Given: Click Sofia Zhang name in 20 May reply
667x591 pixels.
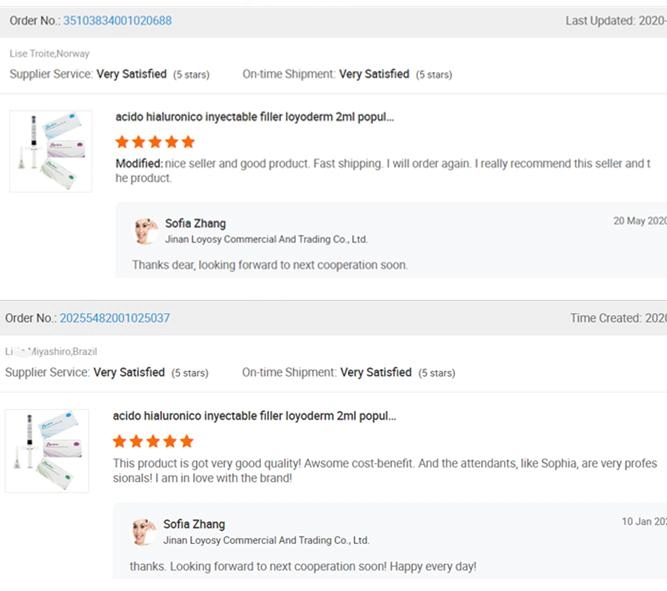Looking at the screenshot, I should 195,224.
